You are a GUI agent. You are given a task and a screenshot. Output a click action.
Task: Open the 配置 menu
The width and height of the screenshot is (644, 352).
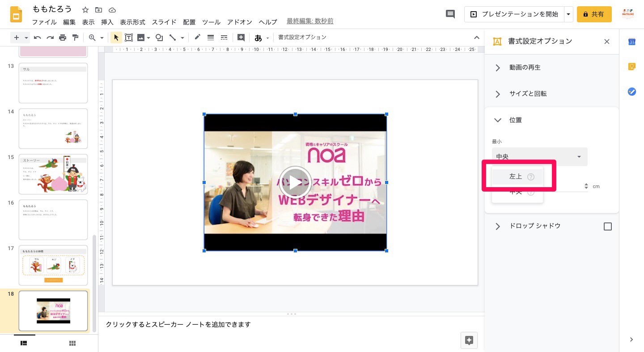tap(189, 22)
